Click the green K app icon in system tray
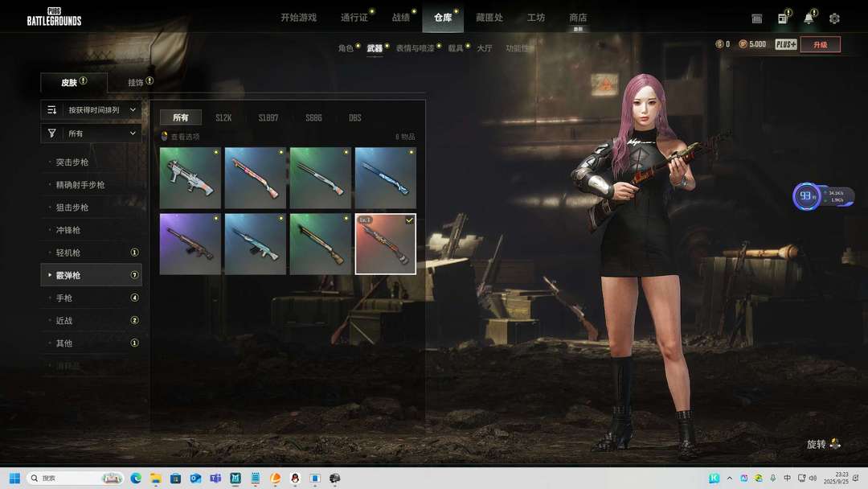 [x=714, y=478]
